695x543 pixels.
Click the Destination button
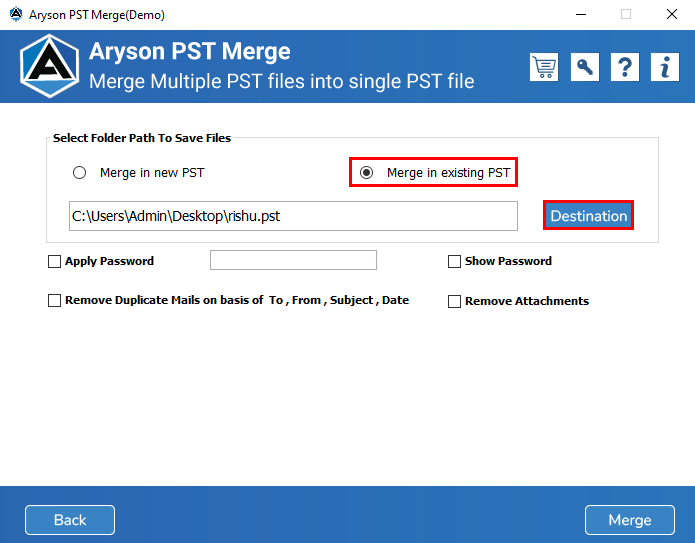pyautogui.click(x=588, y=215)
